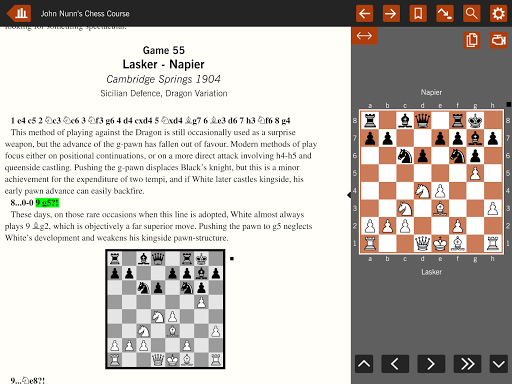Step back one move

point(395,364)
